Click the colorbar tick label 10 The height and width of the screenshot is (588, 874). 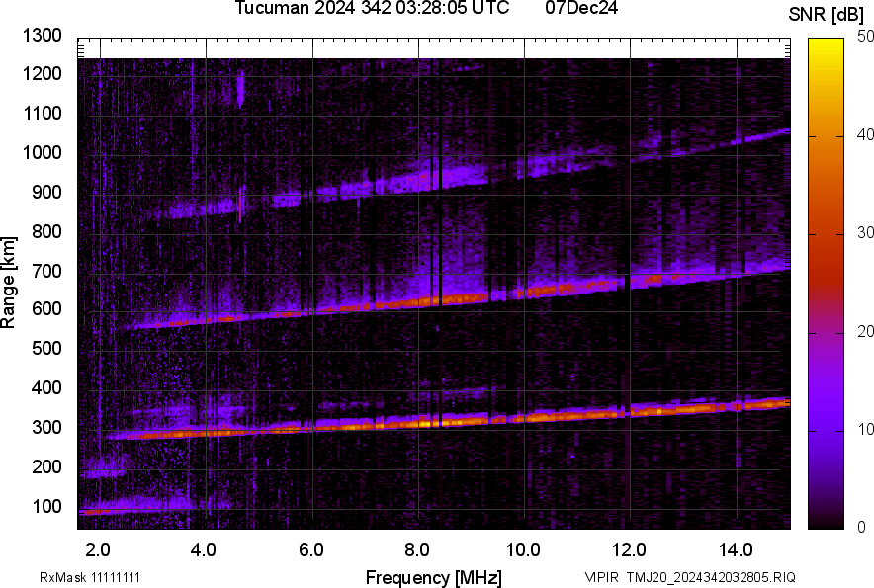[865, 430]
